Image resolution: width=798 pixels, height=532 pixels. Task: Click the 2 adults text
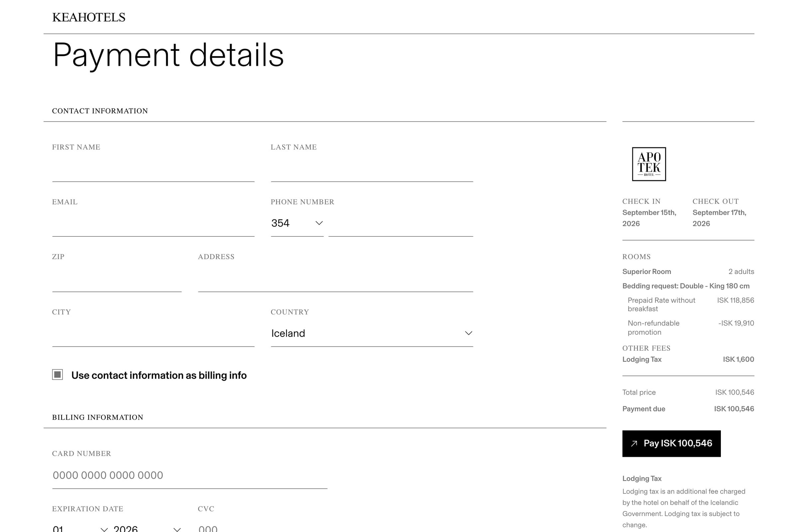[x=741, y=272]
